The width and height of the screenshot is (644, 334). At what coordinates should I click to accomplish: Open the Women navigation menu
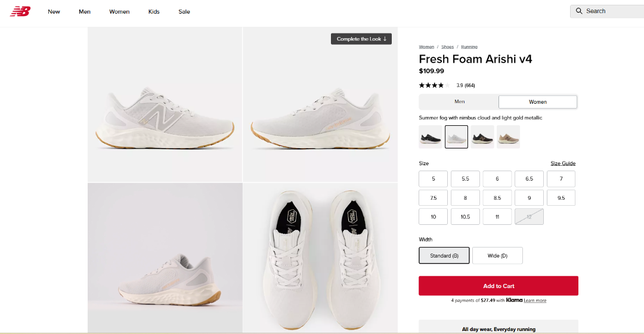click(x=119, y=12)
